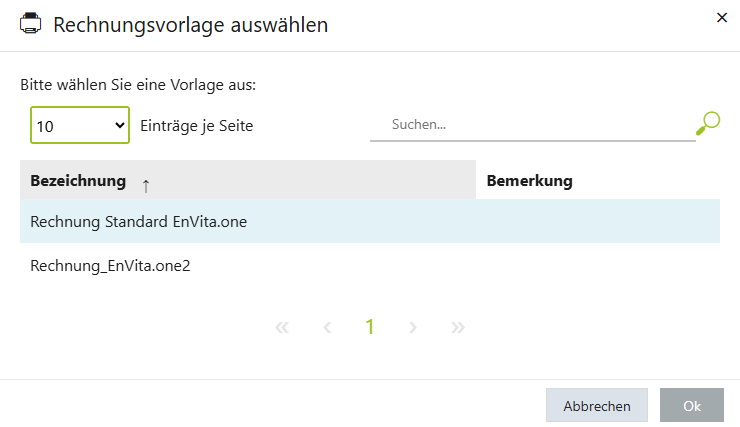
Task: Select the Rechnung Standard EnVita.one template
Action: [x=139, y=222]
